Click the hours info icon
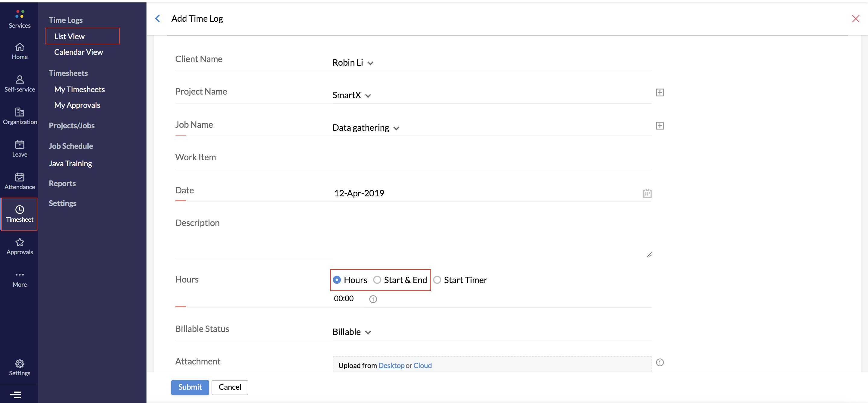Viewport: 868px width, 403px height. tap(373, 299)
